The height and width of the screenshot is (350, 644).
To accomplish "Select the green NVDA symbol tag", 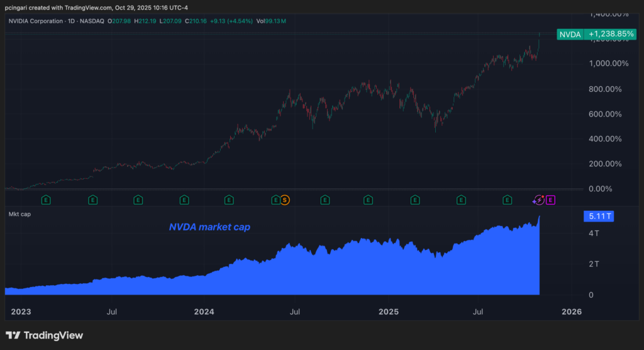I will [x=570, y=35].
